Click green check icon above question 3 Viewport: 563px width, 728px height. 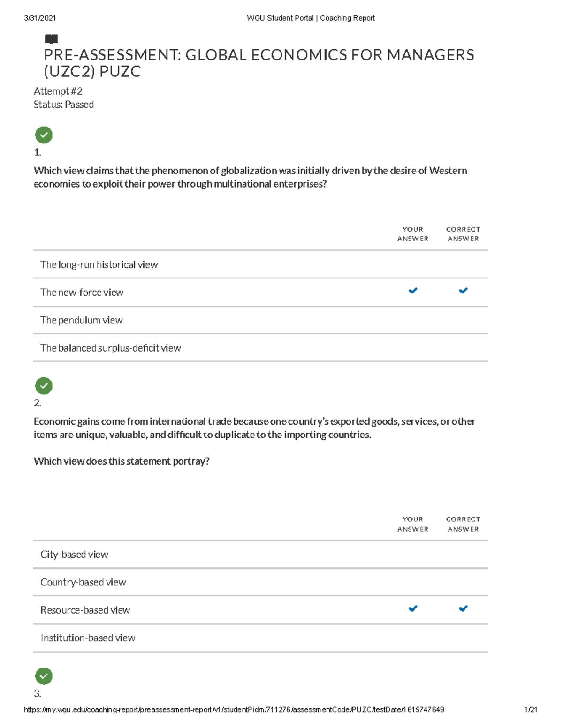(44, 676)
